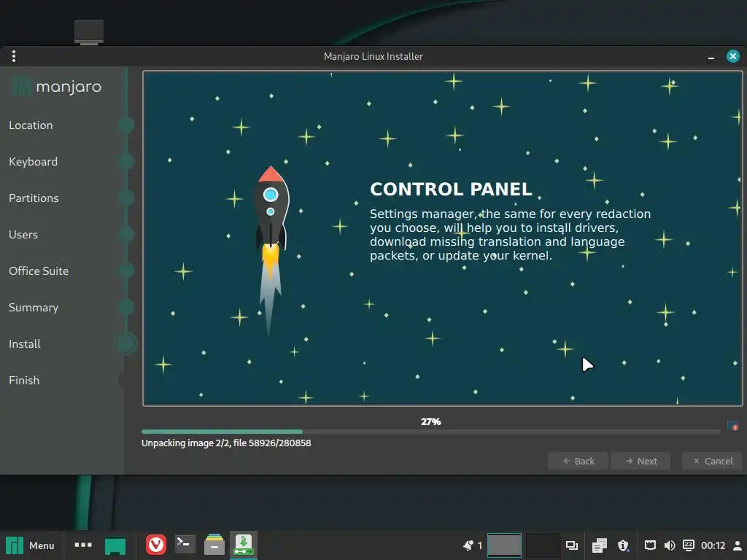Open the network connection tray icon
This screenshot has height=560, width=747.
650,545
